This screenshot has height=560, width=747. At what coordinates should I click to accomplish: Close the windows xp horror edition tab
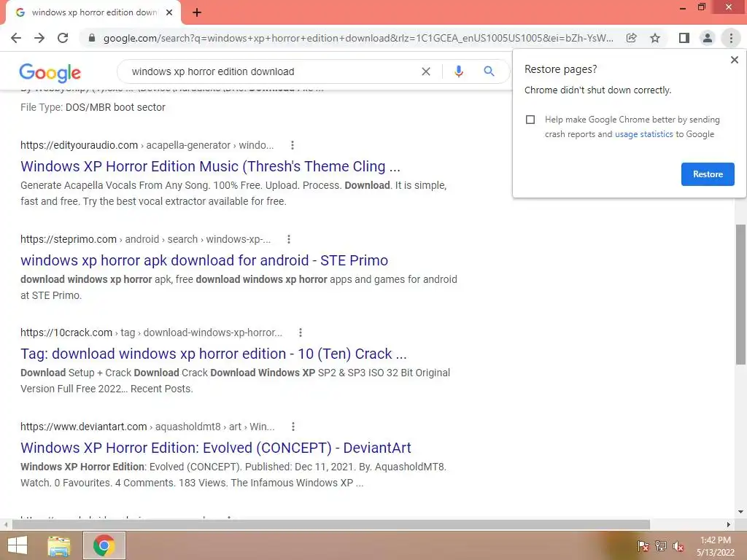click(x=169, y=12)
